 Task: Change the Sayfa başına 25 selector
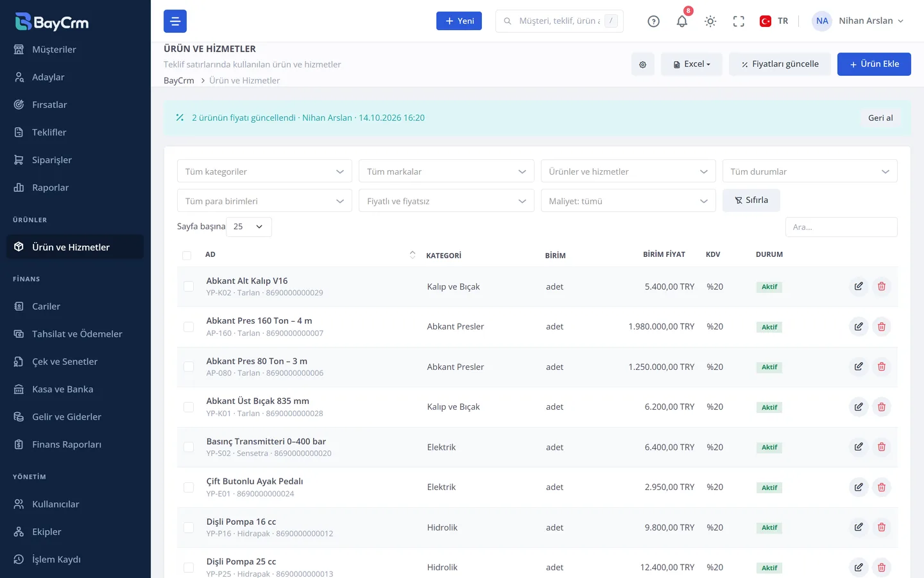(249, 227)
